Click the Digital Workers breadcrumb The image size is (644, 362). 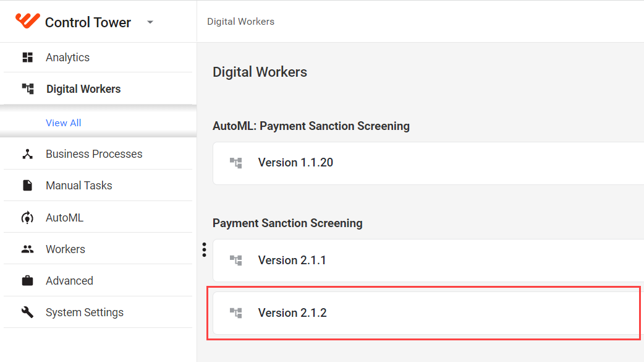[240, 22]
